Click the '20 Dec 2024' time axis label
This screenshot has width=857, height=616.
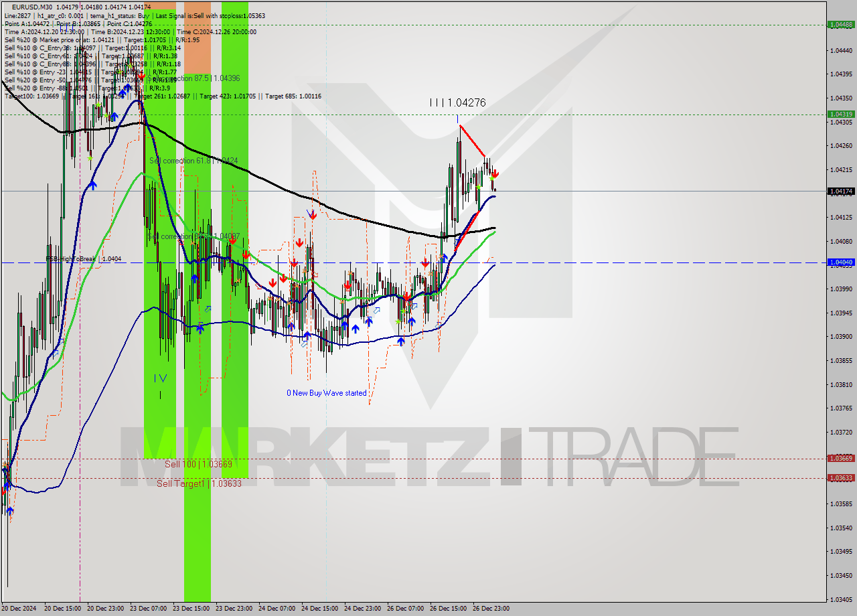click(19, 609)
